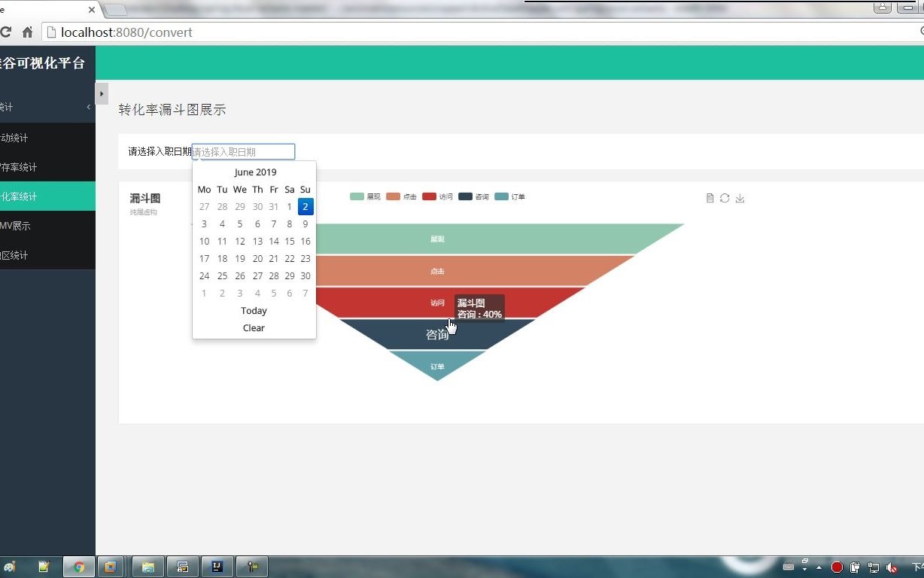Open Google Chrome from the taskbar
924x578 pixels.
coord(78,567)
